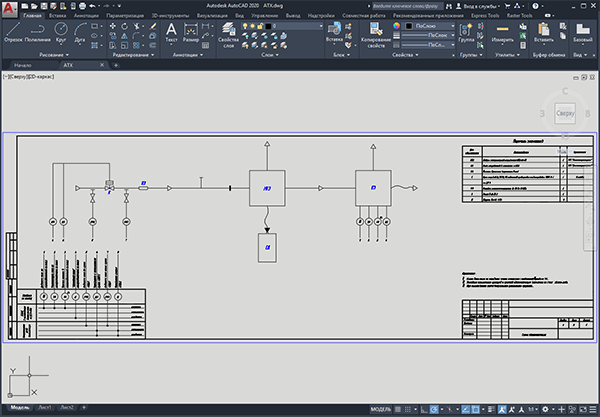The height and width of the screenshot is (417, 600).
Task: Click the black object color swatch
Action: pos(409,26)
